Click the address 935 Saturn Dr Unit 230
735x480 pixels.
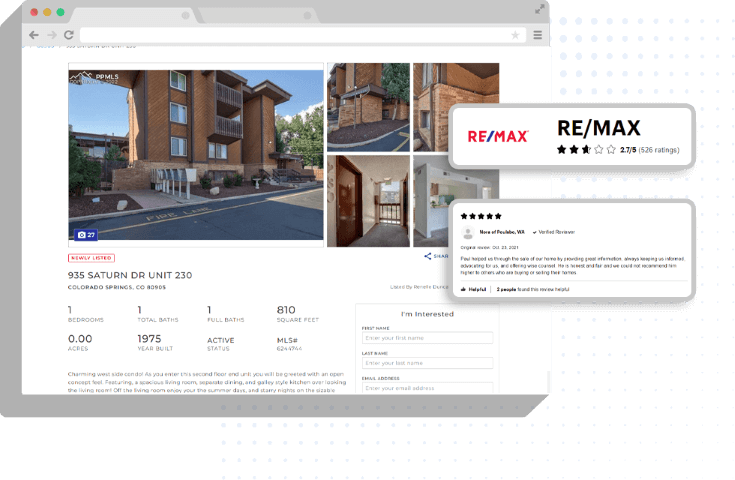point(130,275)
